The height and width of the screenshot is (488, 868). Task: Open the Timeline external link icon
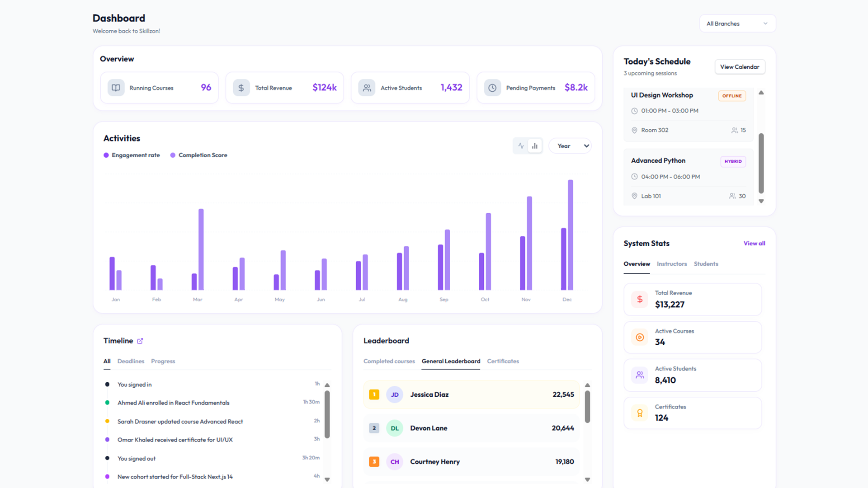[140, 341]
